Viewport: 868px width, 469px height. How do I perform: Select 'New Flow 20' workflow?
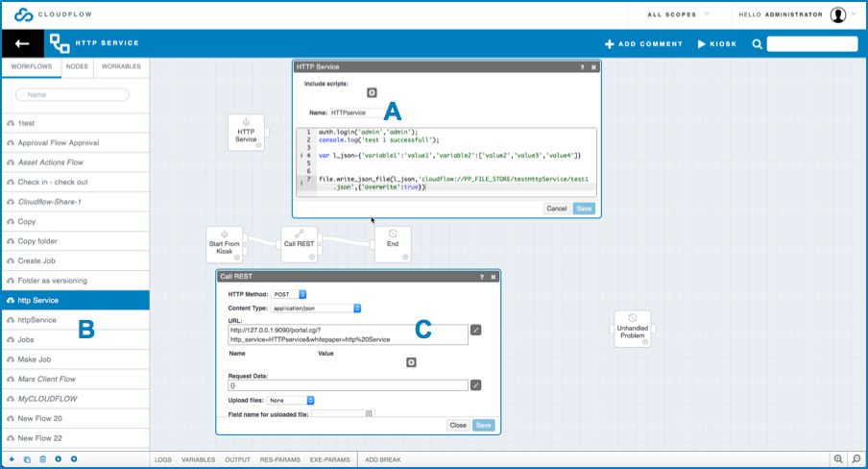75,419
